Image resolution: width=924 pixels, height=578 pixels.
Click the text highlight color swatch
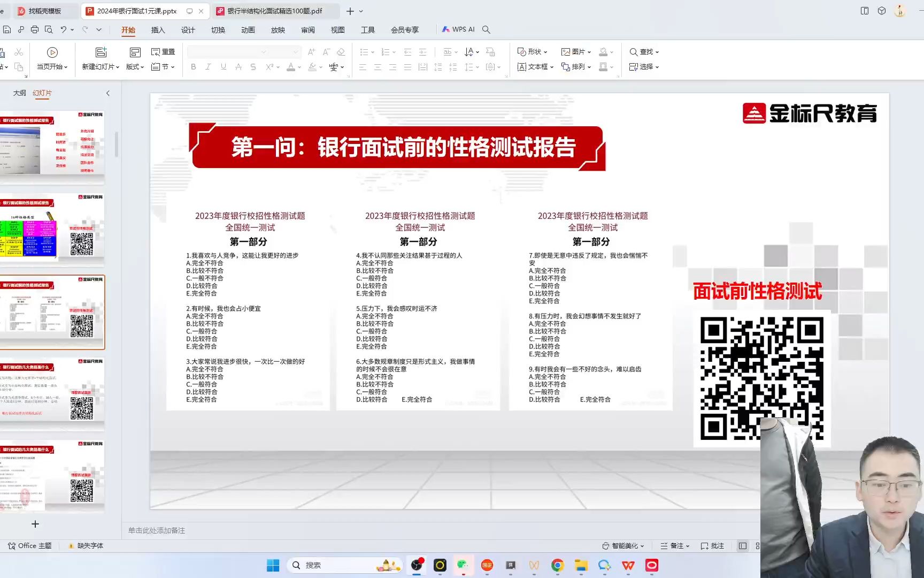[x=312, y=67]
